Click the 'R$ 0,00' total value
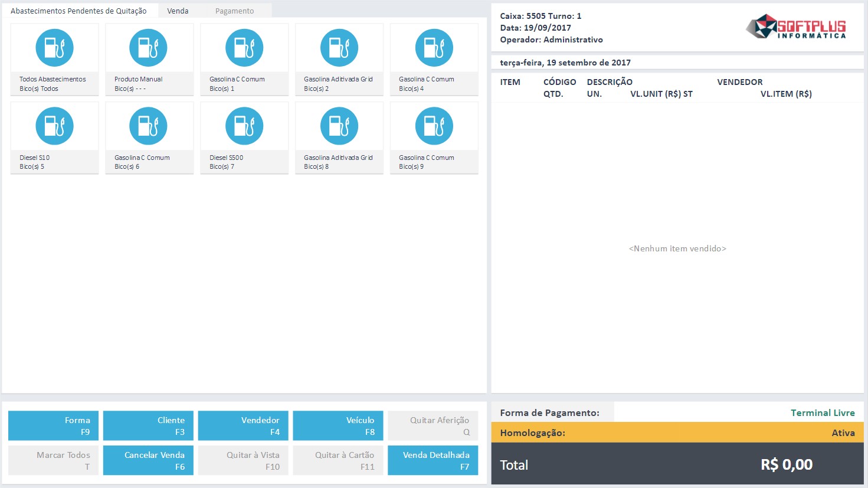This screenshot has height=488, width=868. [787, 465]
